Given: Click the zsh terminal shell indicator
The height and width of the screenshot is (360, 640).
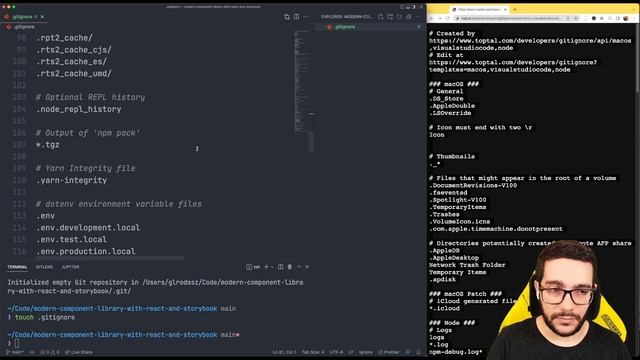Looking at the screenshot, I should [253, 267].
